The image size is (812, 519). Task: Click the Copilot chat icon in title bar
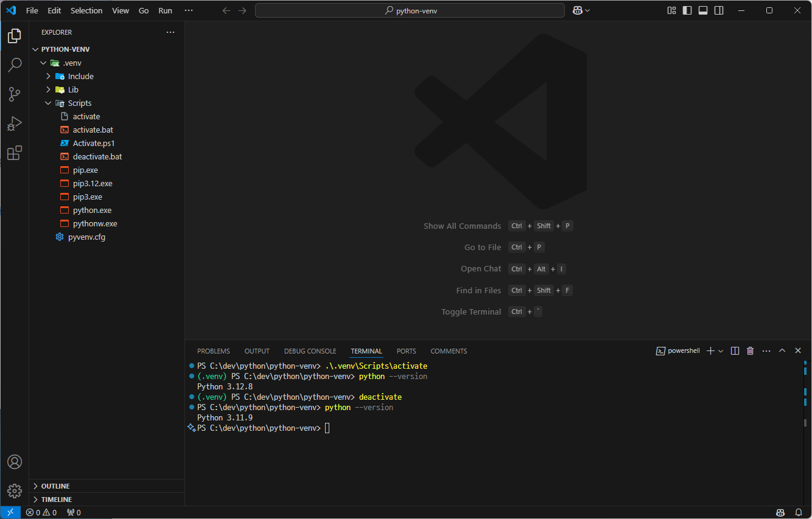coord(577,10)
